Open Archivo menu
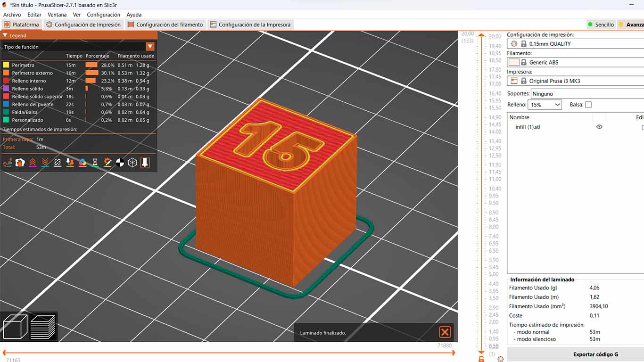Screen dimensions: 644x362 (x=12, y=15)
